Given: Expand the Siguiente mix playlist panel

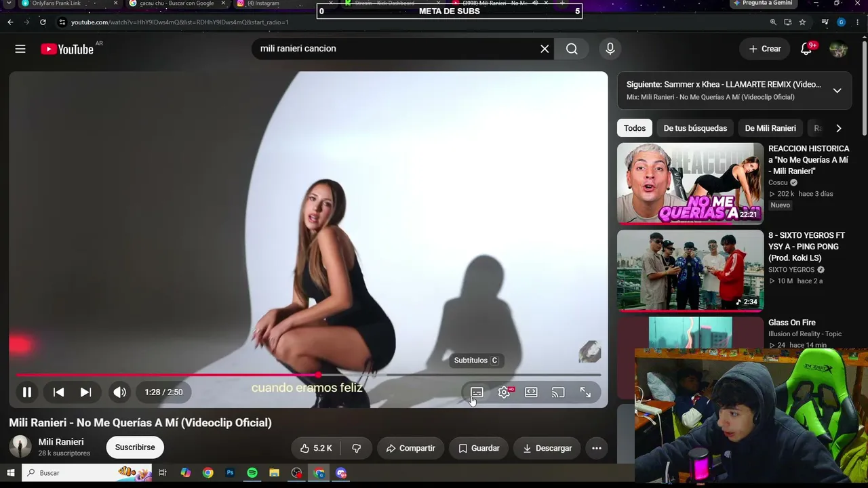Looking at the screenshot, I should 837,91.
